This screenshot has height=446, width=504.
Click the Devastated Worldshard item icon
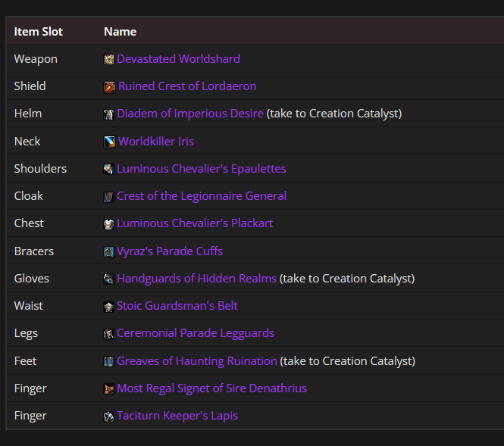click(x=108, y=59)
